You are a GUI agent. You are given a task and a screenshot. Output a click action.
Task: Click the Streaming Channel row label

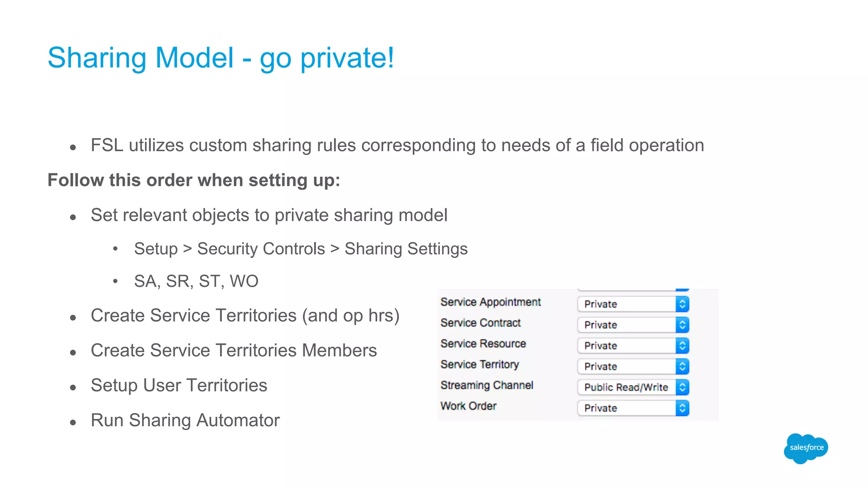click(x=487, y=385)
